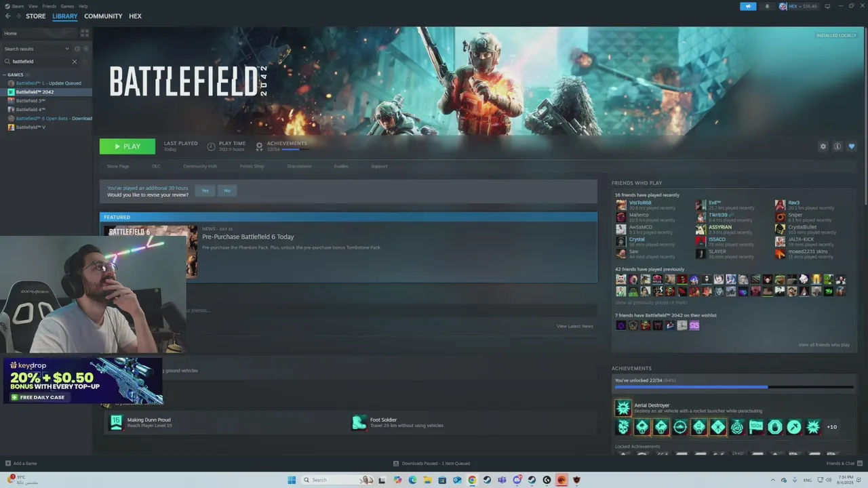Switch library to grid collections view
Image resolution: width=868 pixels, height=488 pixels.
[85, 33]
